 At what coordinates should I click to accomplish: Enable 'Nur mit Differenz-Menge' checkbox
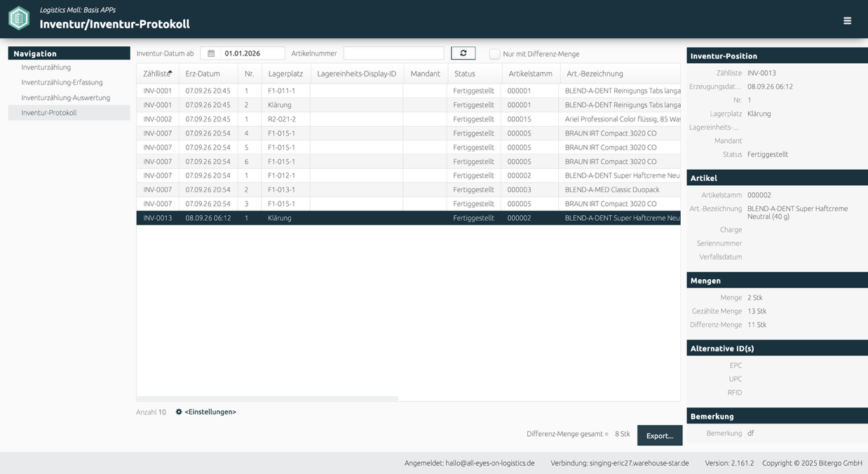(x=495, y=54)
